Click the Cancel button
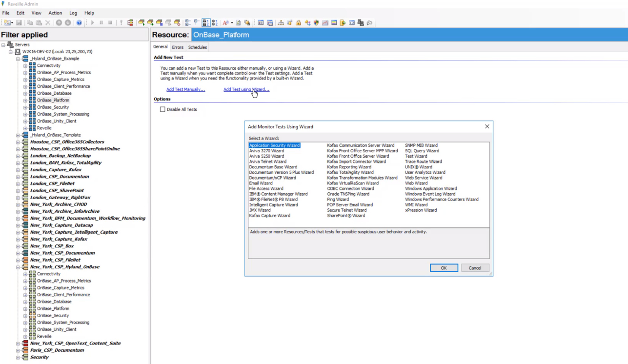 [x=474, y=268]
